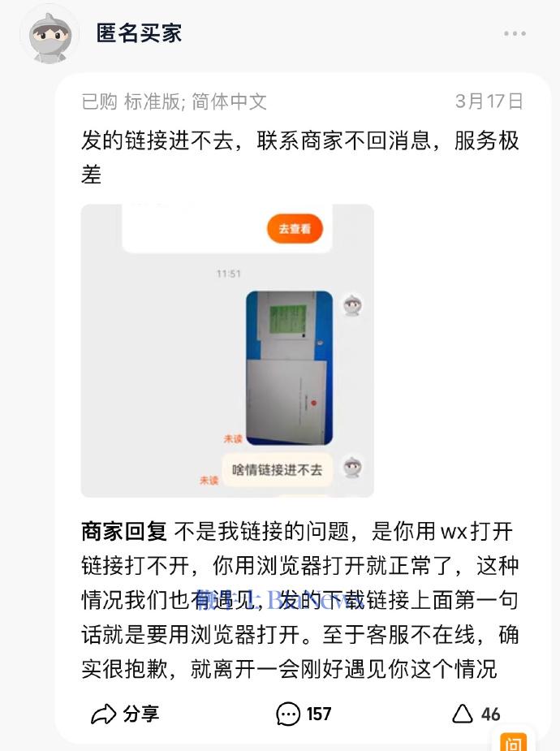Tap the orange 问 ask icon

(x=513, y=742)
